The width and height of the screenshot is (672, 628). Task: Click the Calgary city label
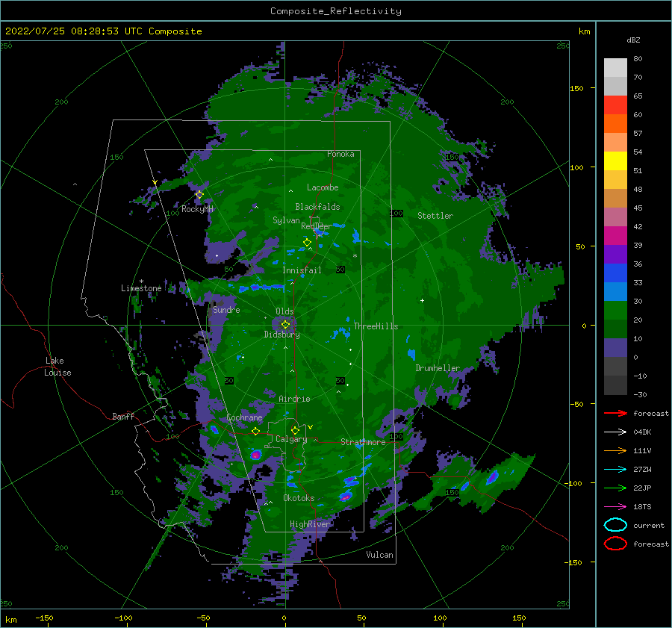[x=291, y=439]
